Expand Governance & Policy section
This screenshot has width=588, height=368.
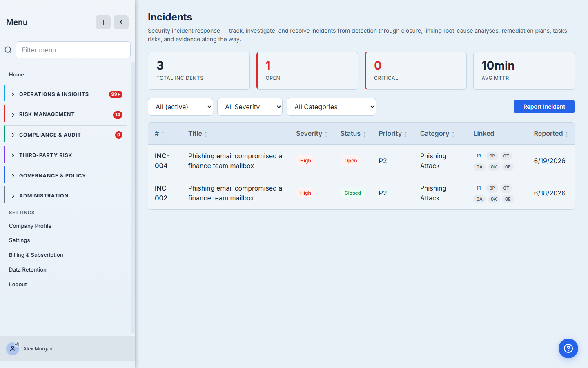66,176
